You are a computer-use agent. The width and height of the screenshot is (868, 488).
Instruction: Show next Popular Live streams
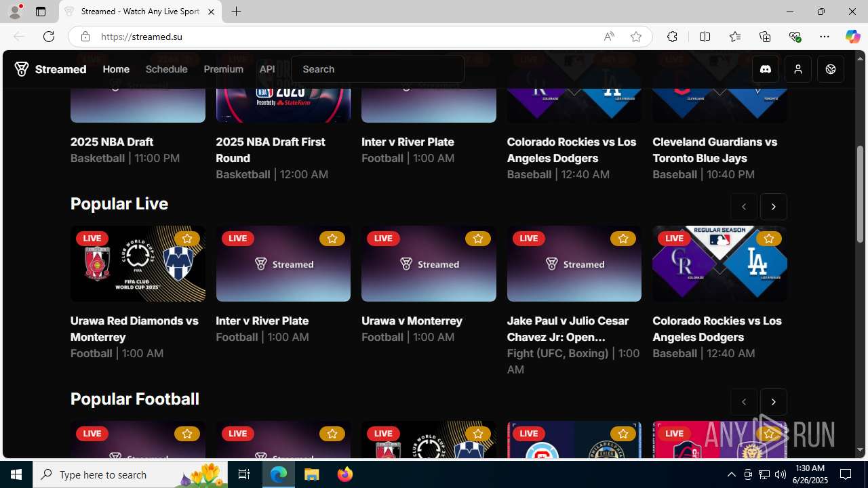click(774, 207)
